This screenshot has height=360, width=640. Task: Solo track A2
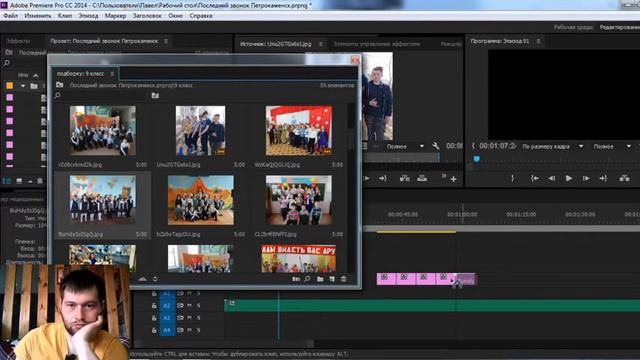pos(198,305)
